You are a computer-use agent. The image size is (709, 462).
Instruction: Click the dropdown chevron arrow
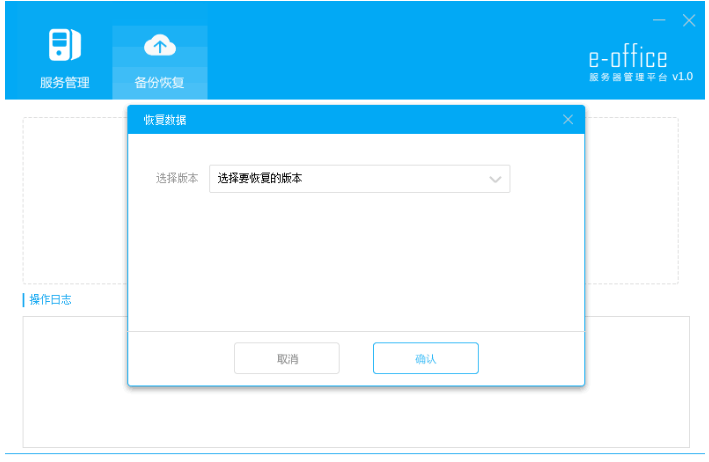495,179
